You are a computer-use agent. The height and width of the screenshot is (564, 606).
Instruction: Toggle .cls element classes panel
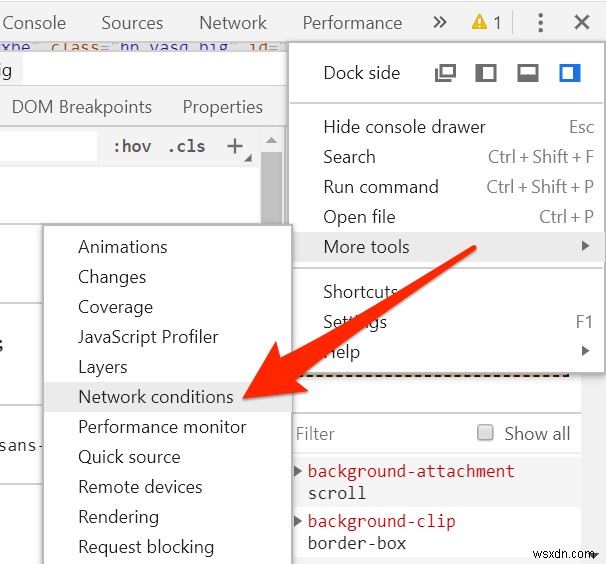(187, 147)
